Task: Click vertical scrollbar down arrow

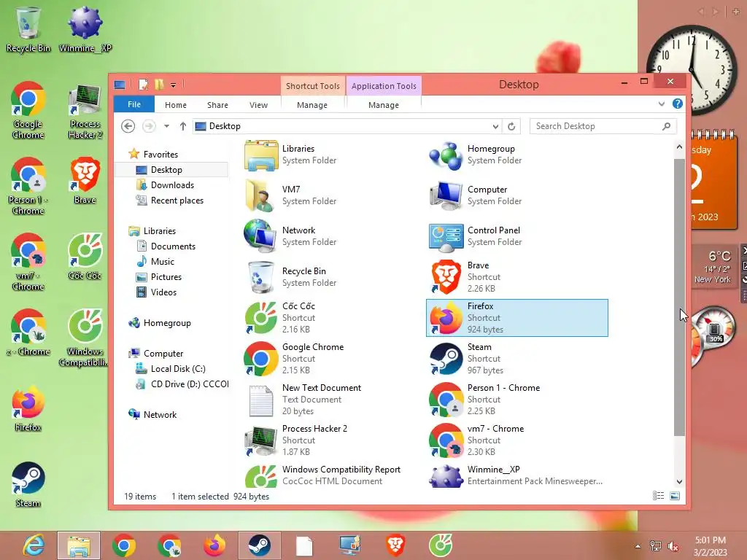Action: point(679,481)
